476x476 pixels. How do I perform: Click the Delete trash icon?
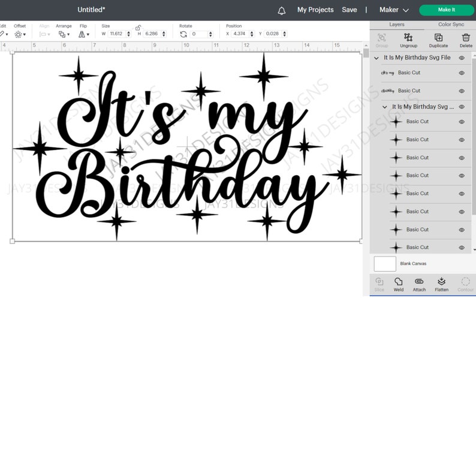(x=466, y=37)
